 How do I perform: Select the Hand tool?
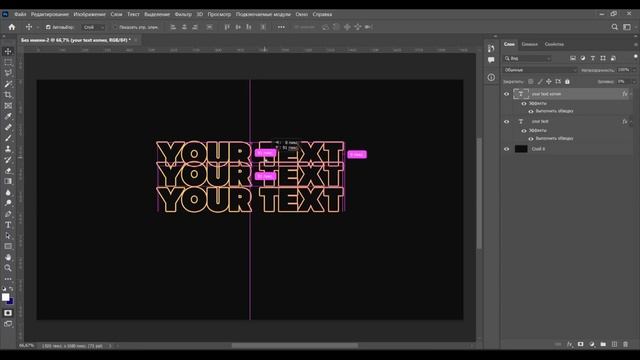(8, 257)
